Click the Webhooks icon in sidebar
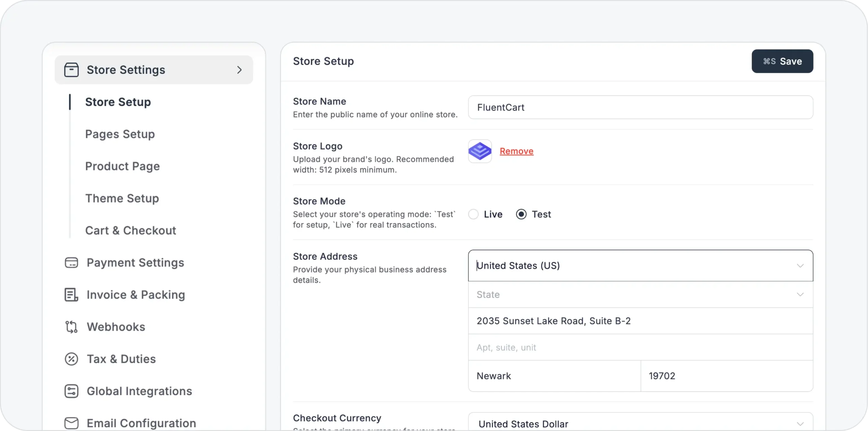868x431 pixels. [x=71, y=327]
